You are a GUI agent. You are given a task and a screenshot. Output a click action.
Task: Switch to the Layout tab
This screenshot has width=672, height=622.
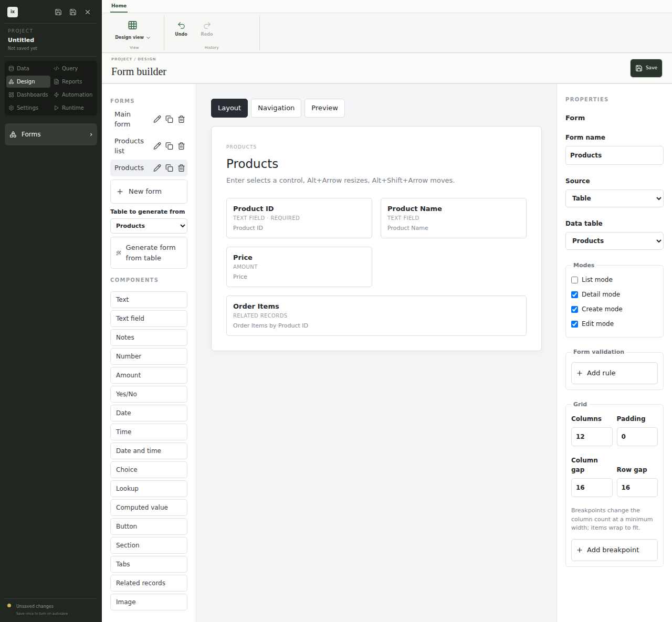(x=229, y=108)
